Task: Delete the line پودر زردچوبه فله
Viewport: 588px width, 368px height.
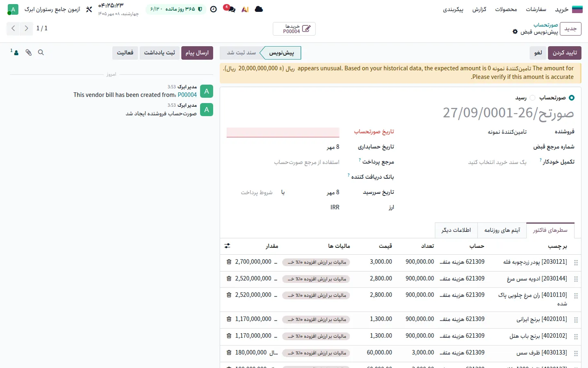Action: (x=229, y=262)
